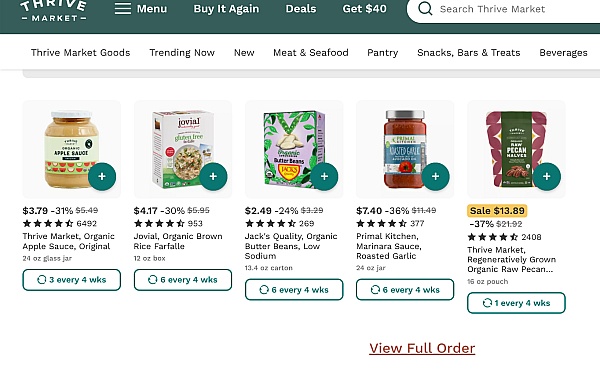Open Jovial Farfalle autoship frequency selector
This screenshot has width=600, height=373.
pos(183,280)
